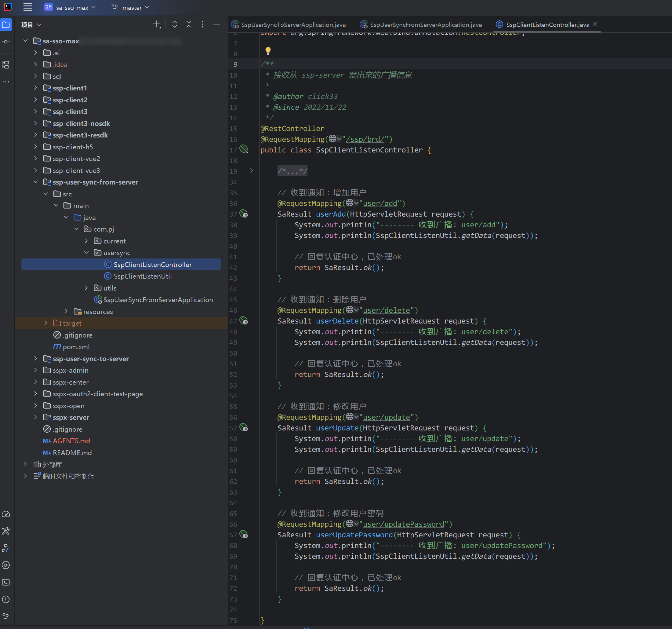Select SspUserSyncFromServerApplication in project tree
This screenshot has height=629, width=672.
tap(158, 300)
